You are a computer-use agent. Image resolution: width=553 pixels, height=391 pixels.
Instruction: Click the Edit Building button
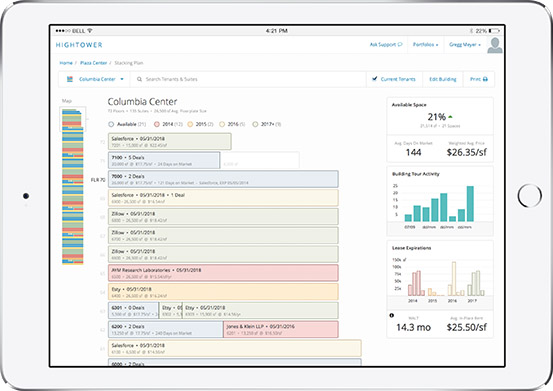(443, 79)
